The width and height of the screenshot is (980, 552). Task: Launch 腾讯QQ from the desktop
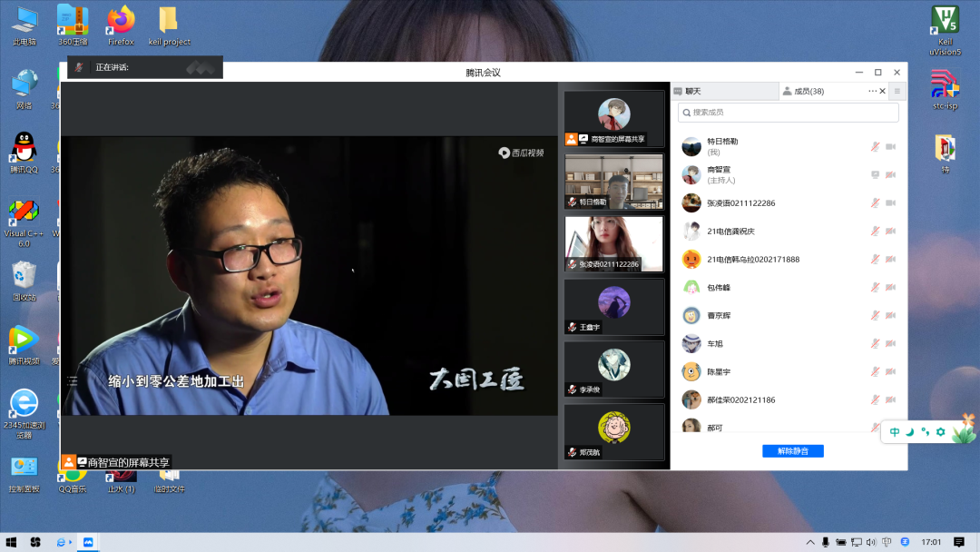tap(24, 153)
